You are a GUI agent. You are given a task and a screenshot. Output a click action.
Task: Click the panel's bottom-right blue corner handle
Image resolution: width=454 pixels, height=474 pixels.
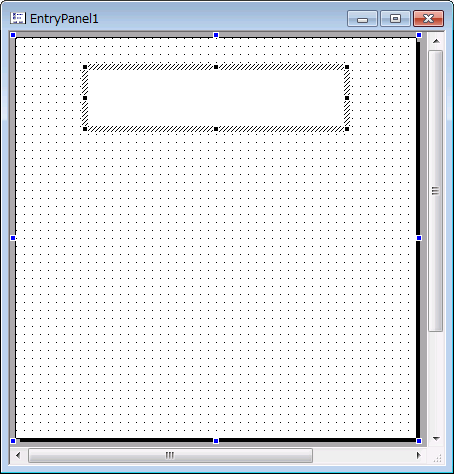coord(419,441)
